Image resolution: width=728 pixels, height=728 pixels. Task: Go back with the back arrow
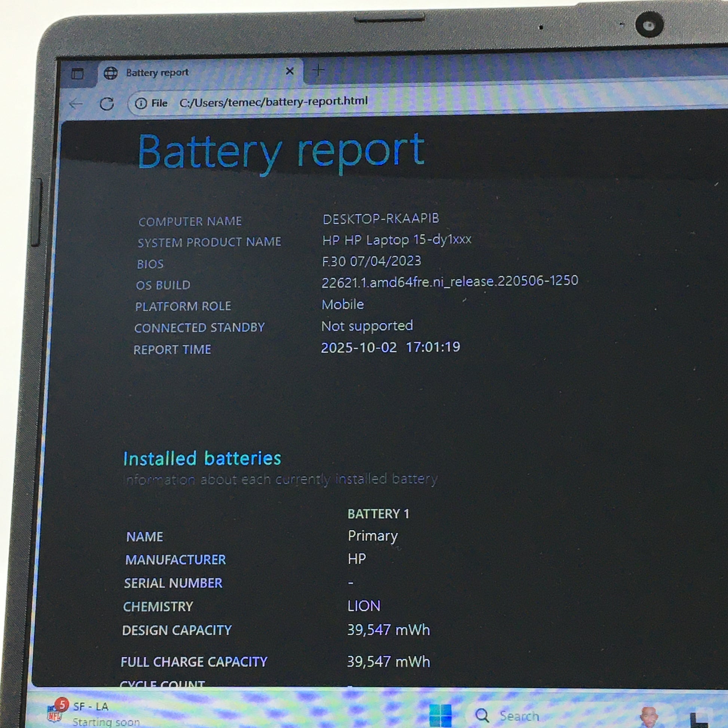[76, 104]
